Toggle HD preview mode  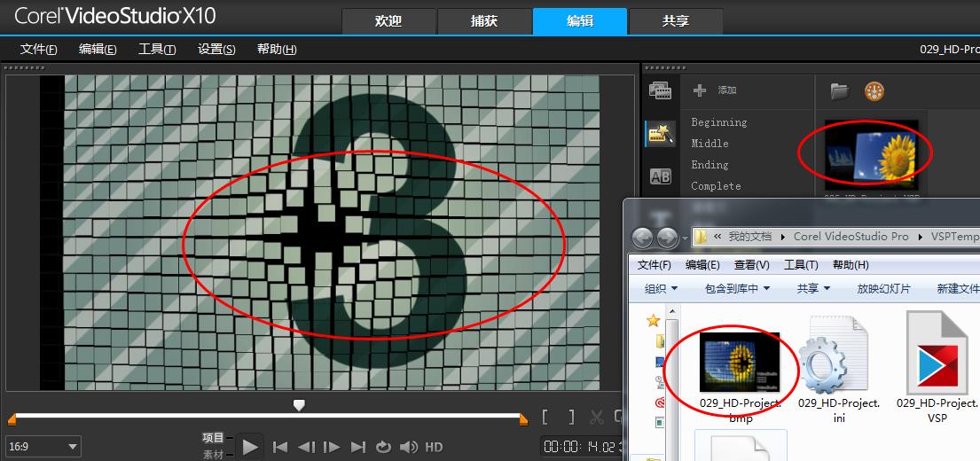tap(434, 447)
